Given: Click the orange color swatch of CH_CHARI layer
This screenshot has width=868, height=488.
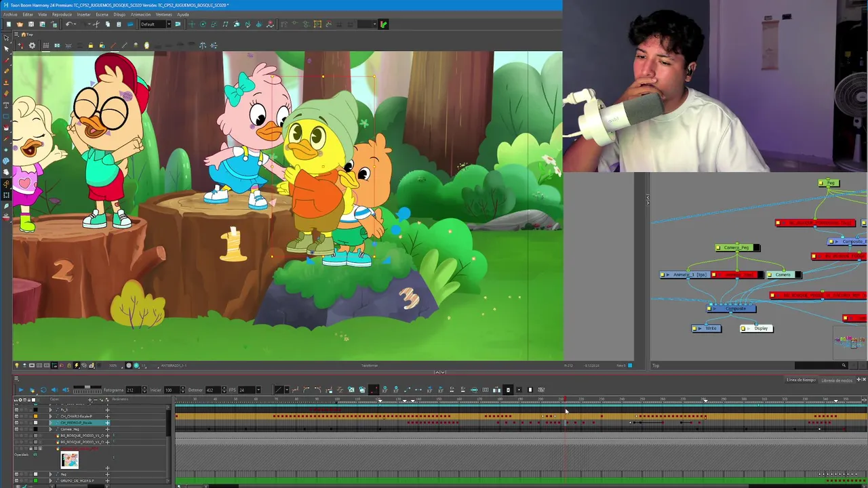Looking at the screenshot, I should [36, 416].
